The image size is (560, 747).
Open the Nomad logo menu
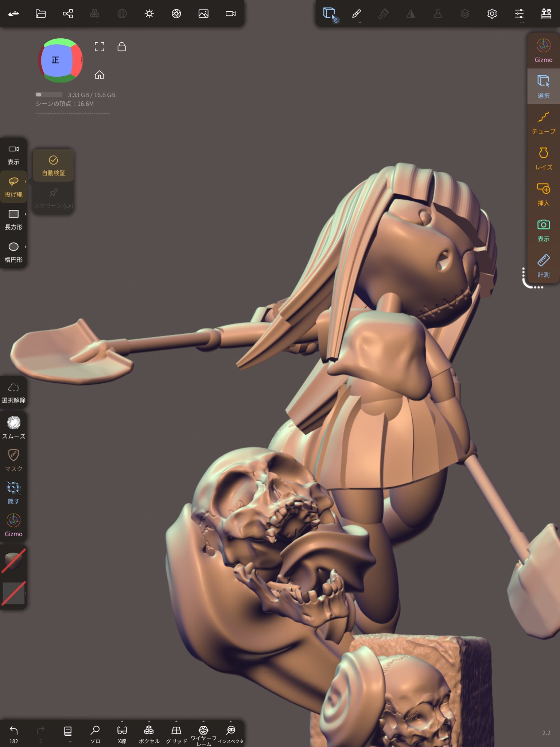coord(13,14)
